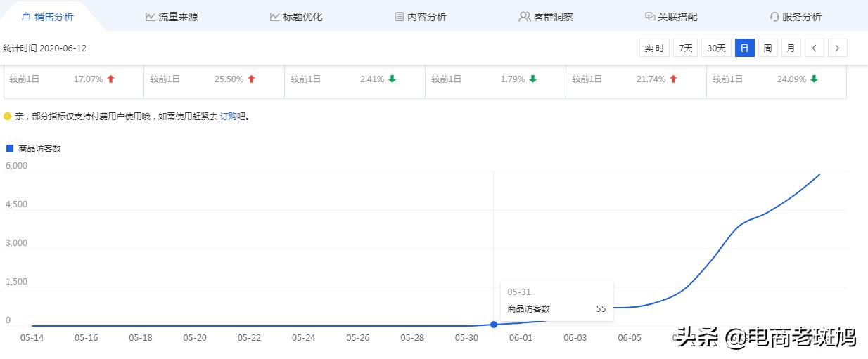Click the 流量来源 chart icon
The height and width of the screenshot is (359, 868).
tap(150, 16)
